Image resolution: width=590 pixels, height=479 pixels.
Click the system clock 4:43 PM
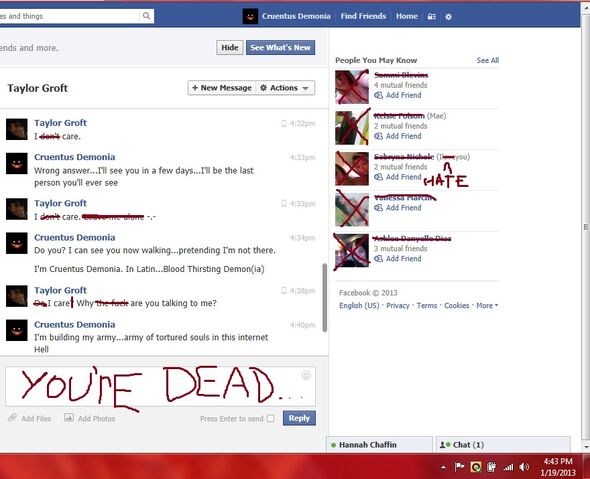click(x=558, y=461)
